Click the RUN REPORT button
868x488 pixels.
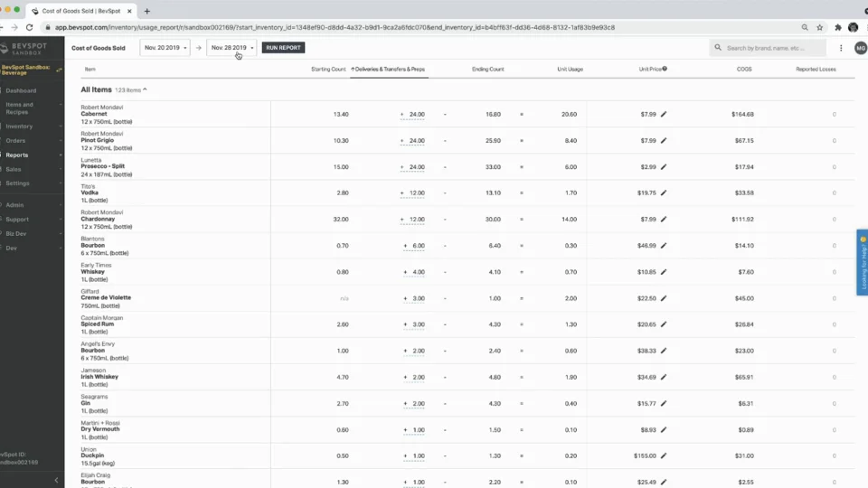[x=283, y=48]
